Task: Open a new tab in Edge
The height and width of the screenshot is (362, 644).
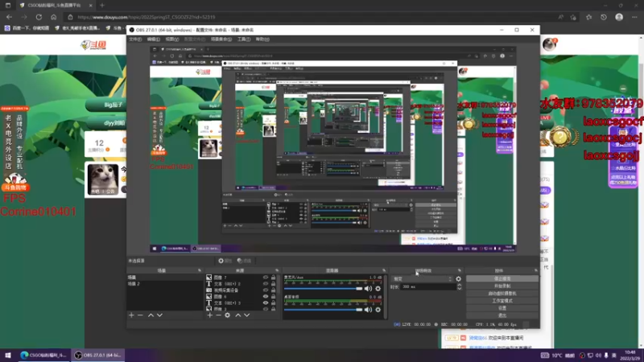Action: 102,6
